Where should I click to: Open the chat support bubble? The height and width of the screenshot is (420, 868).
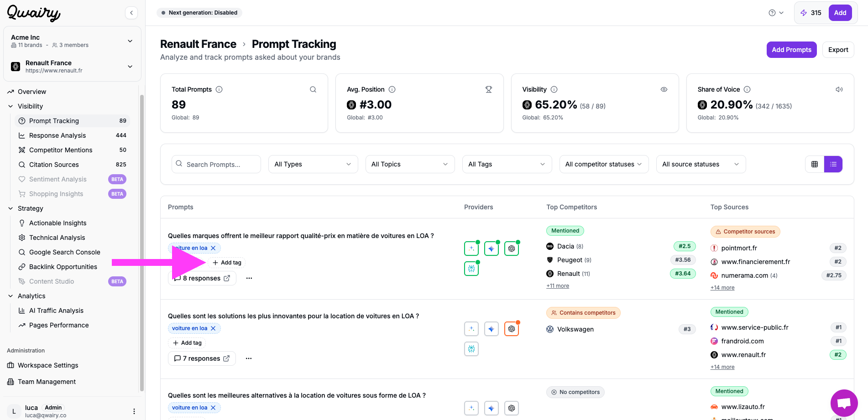pyautogui.click(x=844, y=403)
